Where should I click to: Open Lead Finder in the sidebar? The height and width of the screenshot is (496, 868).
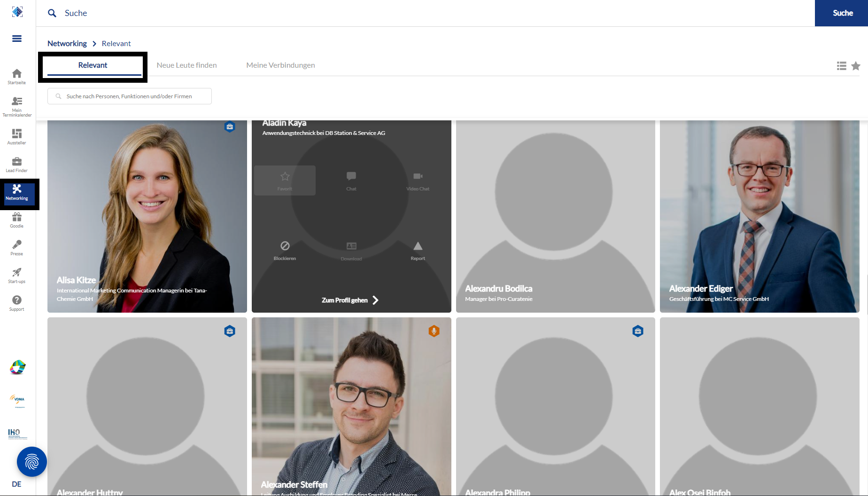[x=17, y=165]
